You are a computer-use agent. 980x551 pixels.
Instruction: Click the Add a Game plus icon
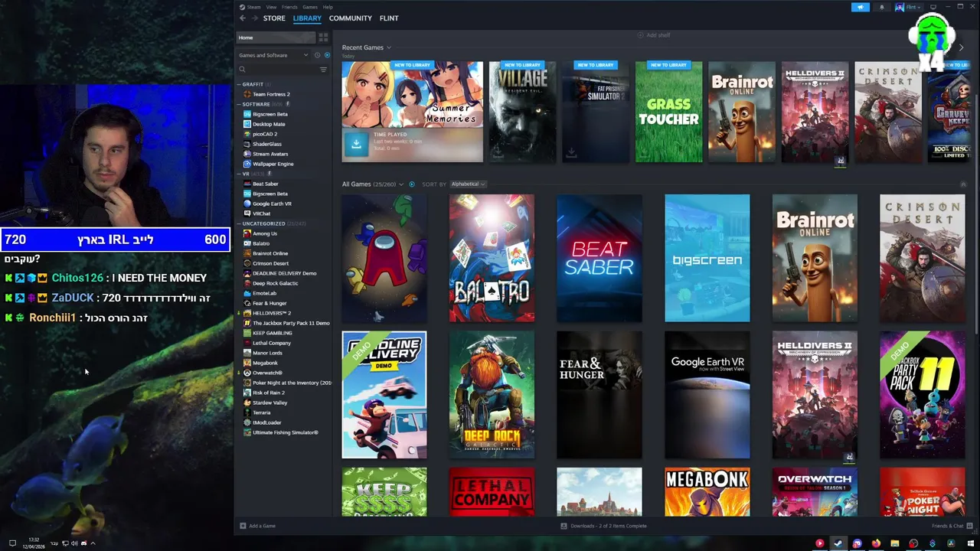(x=243, y=526)
